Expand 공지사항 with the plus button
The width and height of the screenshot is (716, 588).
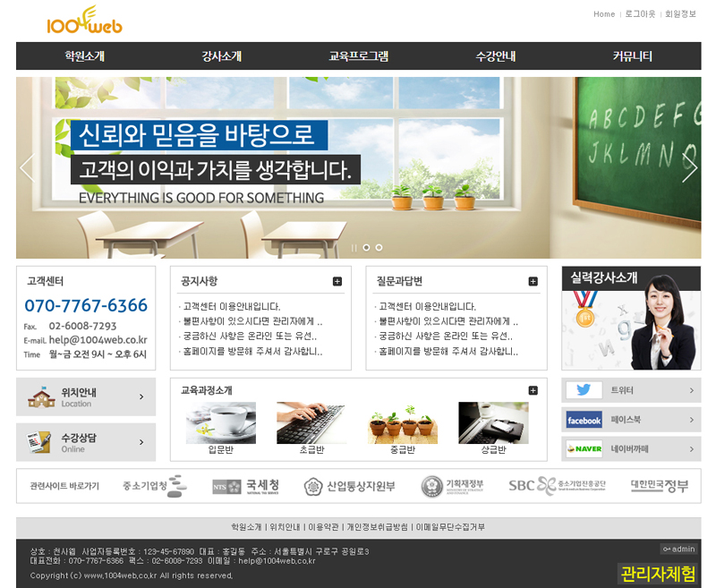[337, 281]
